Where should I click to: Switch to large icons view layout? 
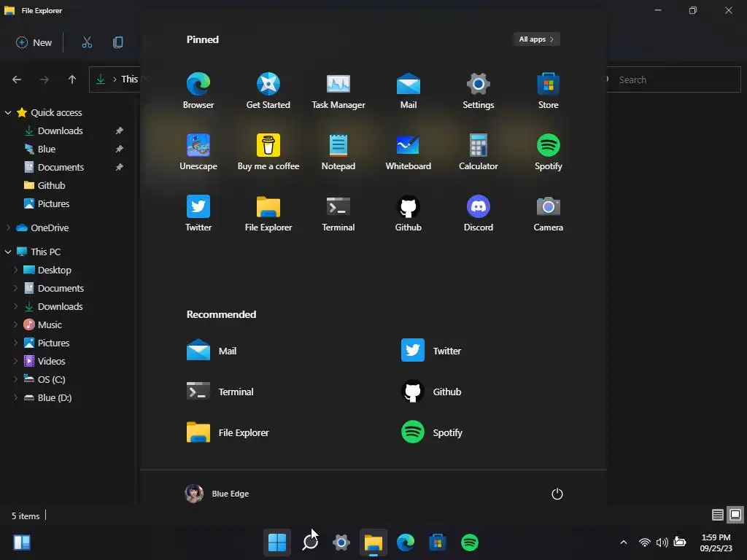[x=735, y=515]
